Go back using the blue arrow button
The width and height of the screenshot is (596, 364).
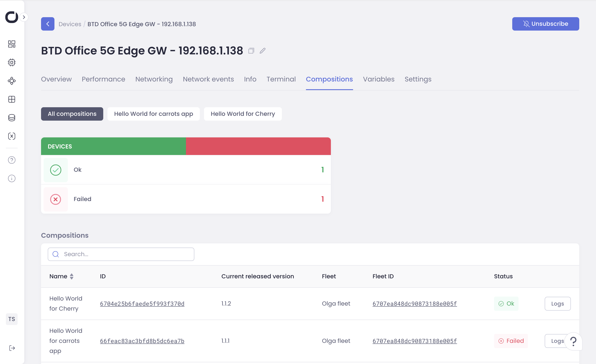(x=48, y=24)
